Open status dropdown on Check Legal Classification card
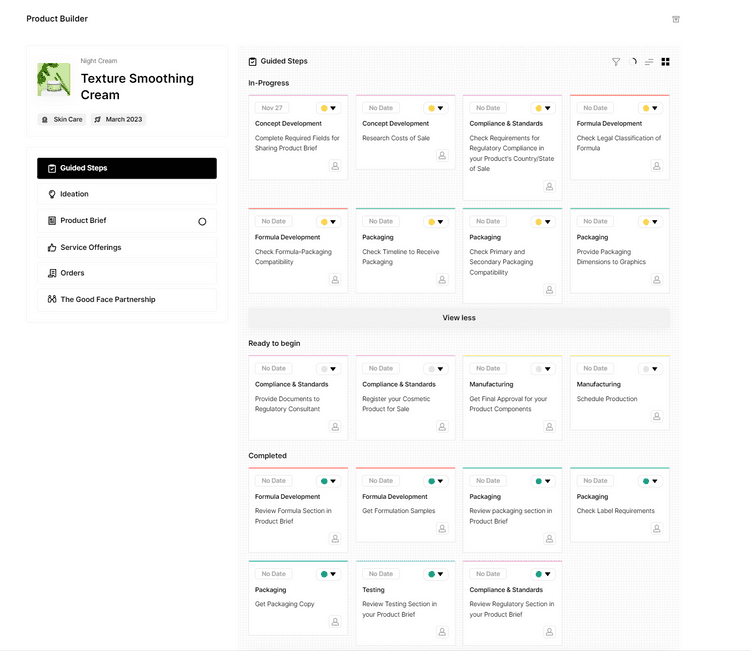This screenshot has width=750, height=651. click(650, 108)
